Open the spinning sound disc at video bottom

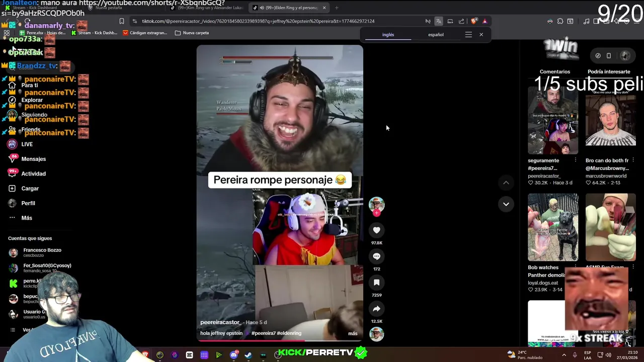click(376, 334)
